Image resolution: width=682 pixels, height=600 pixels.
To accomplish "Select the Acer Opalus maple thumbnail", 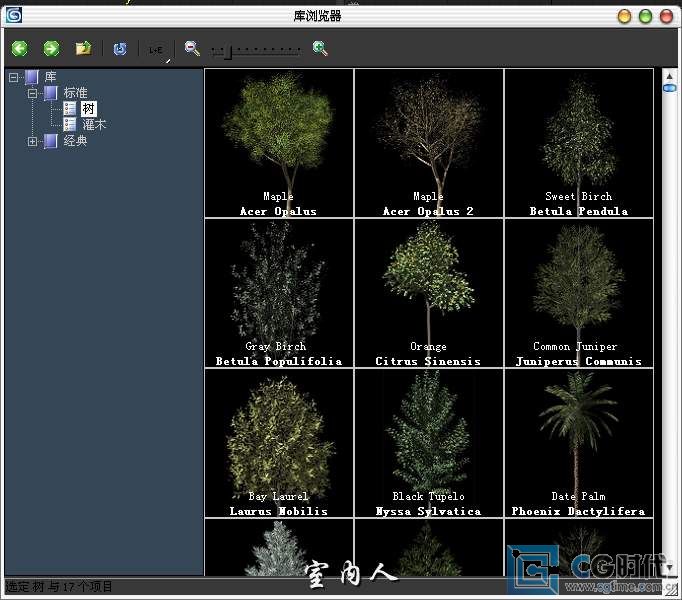I will click(x=279, y=143).
